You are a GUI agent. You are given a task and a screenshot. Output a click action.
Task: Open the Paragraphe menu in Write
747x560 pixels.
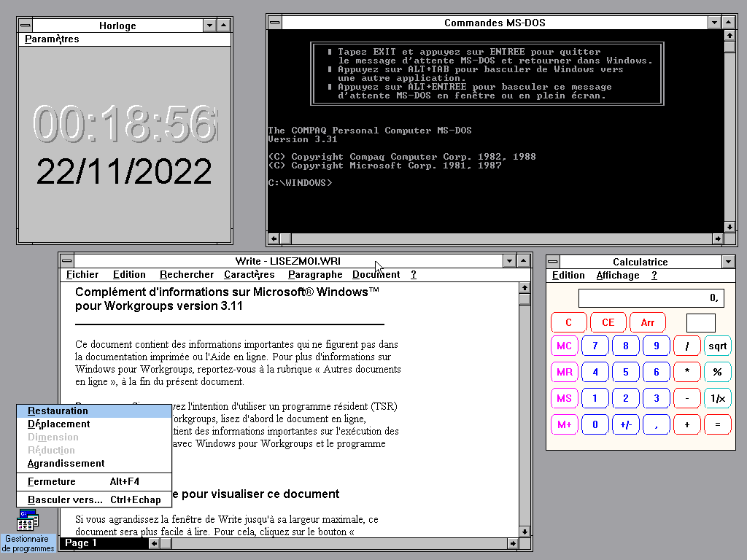click(x=314, y=274)
